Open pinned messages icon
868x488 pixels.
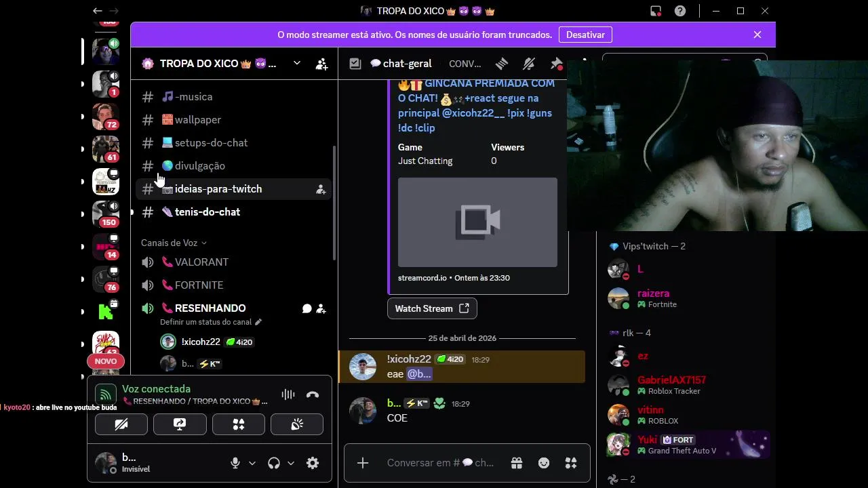[x=556, y=64]
